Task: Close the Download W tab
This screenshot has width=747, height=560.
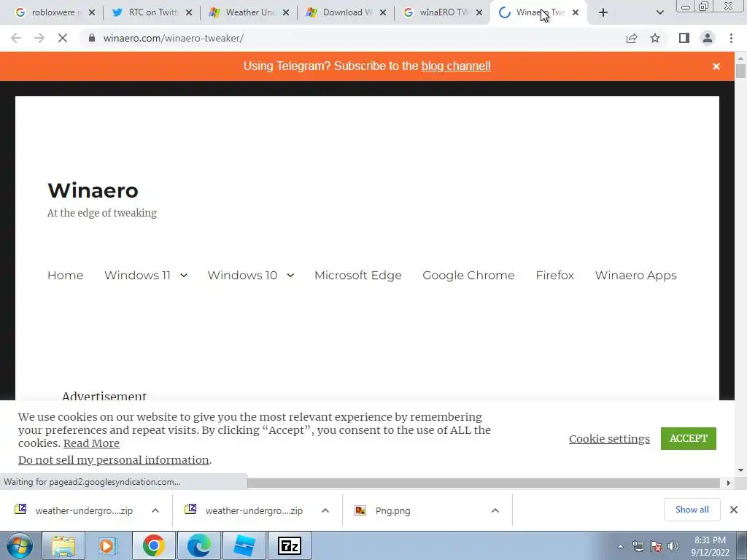Action: (383, 12)
